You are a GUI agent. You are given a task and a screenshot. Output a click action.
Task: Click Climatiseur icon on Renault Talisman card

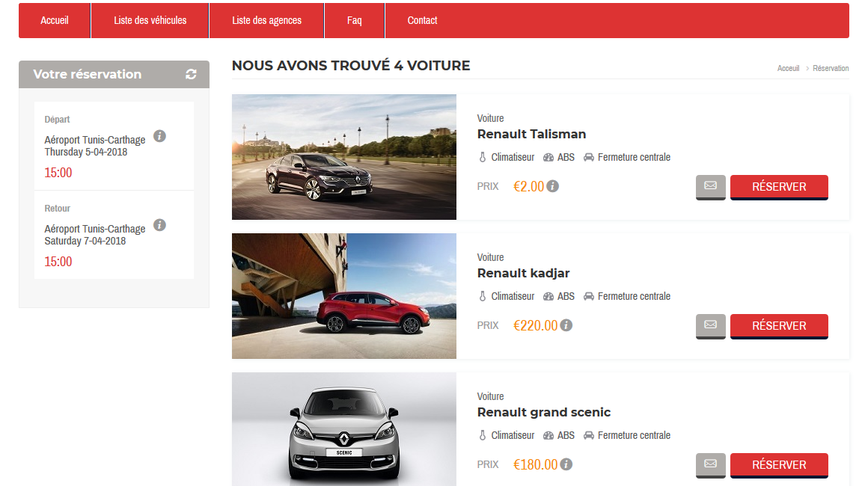pos(482,158)
